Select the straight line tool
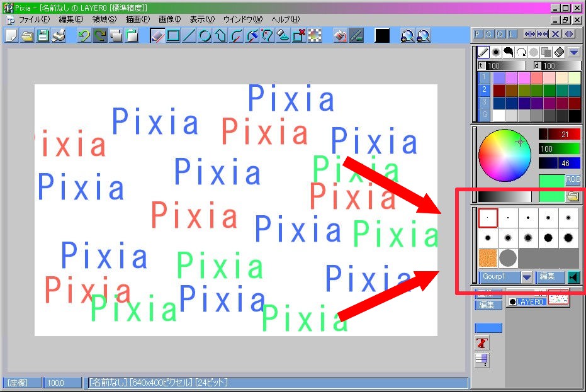 pos(189,36)
